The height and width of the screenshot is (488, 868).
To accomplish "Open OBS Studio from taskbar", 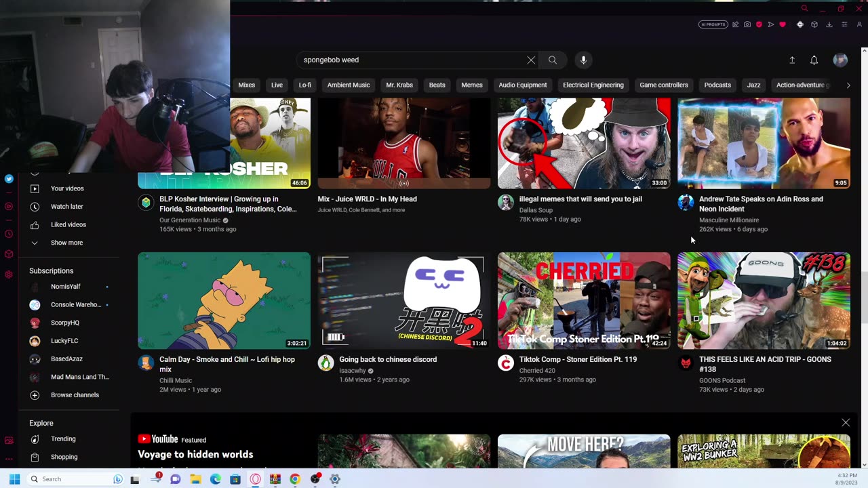I will (315, 479).
